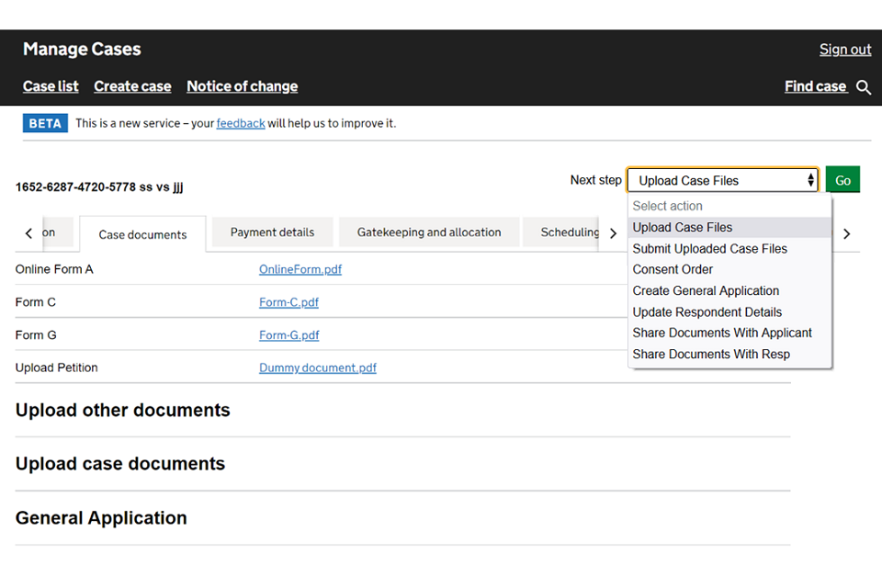Choose Share Documents With Applicant
Screen dimensions: 882x588
click(x=722, y=333)
